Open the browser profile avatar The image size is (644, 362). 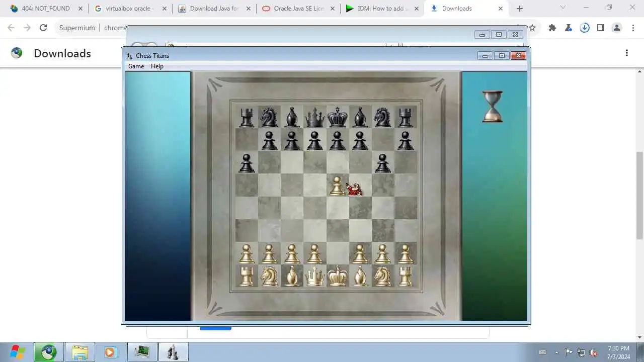[617, 28]
